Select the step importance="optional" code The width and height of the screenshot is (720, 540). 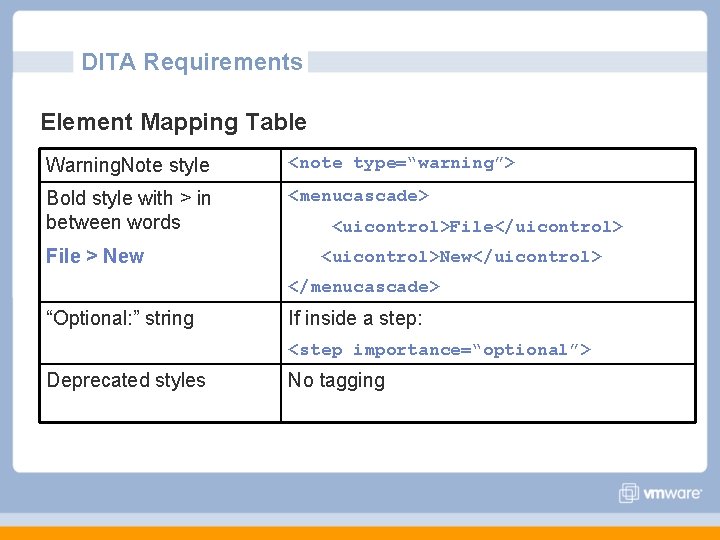[x=439, y=350]
